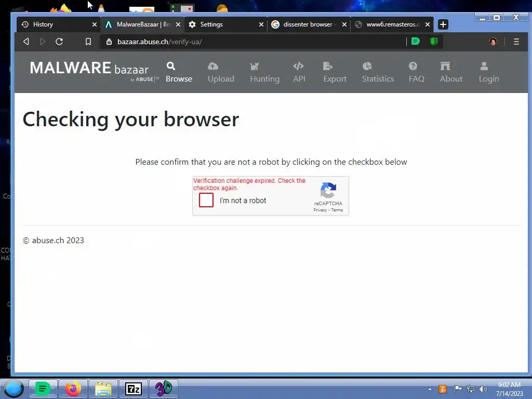This screenshot has width=532, height=399.
Task: Show hidden system tray icons arrow
Action: [x=430, y=389]
